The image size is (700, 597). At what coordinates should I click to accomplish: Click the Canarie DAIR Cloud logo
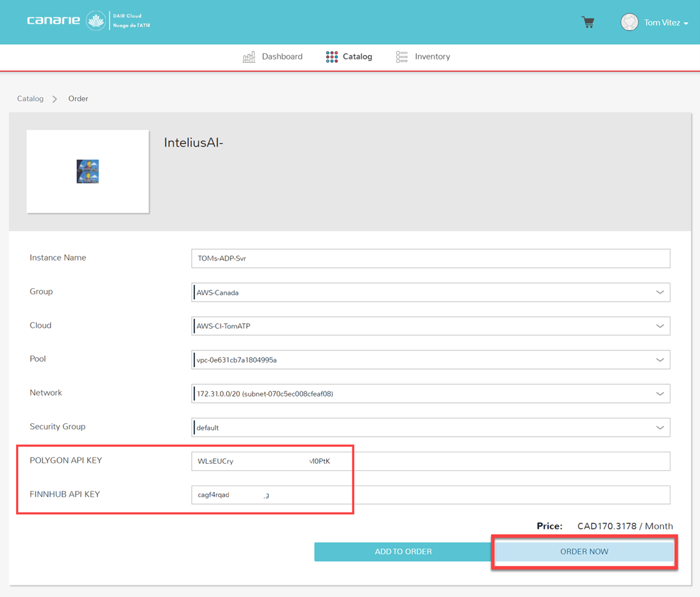point(88,21)
